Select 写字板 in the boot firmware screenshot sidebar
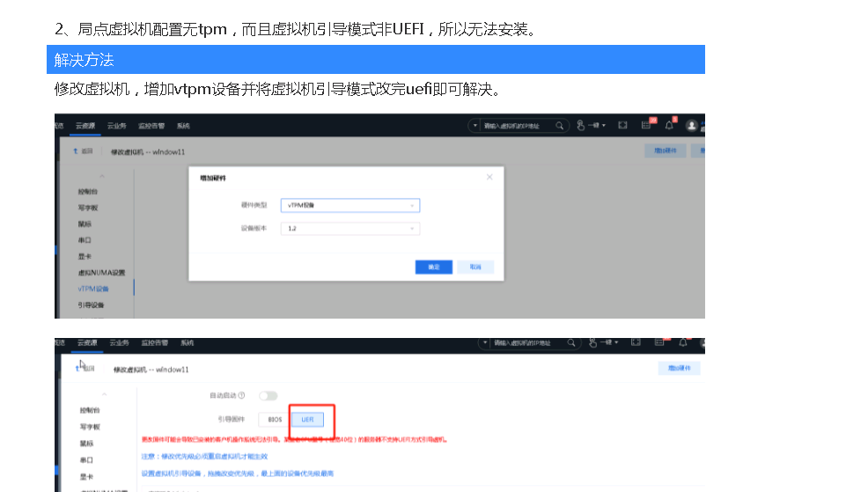This screenshot has height=492, width=868. 90,427
